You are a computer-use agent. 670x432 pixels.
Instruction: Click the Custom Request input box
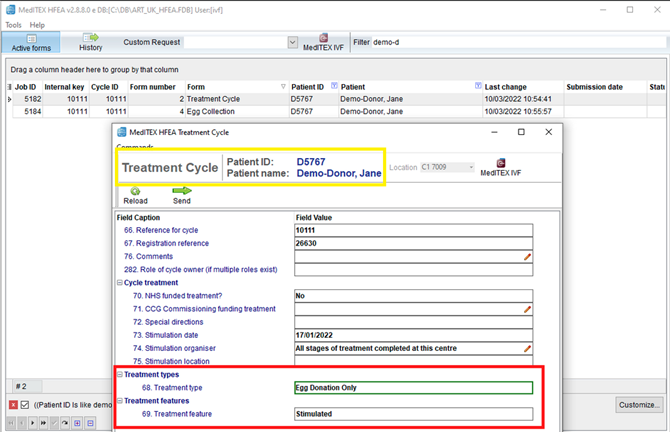tap(235, 42)
